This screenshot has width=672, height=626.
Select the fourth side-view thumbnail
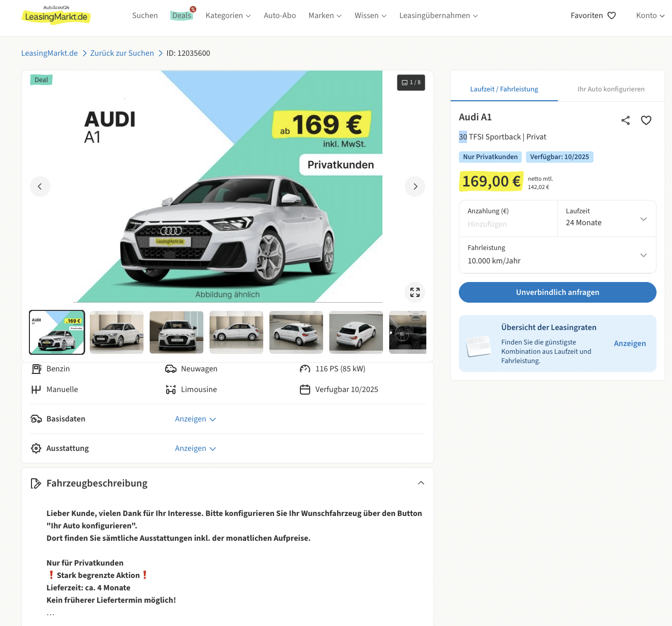click(x=236, y=333)
